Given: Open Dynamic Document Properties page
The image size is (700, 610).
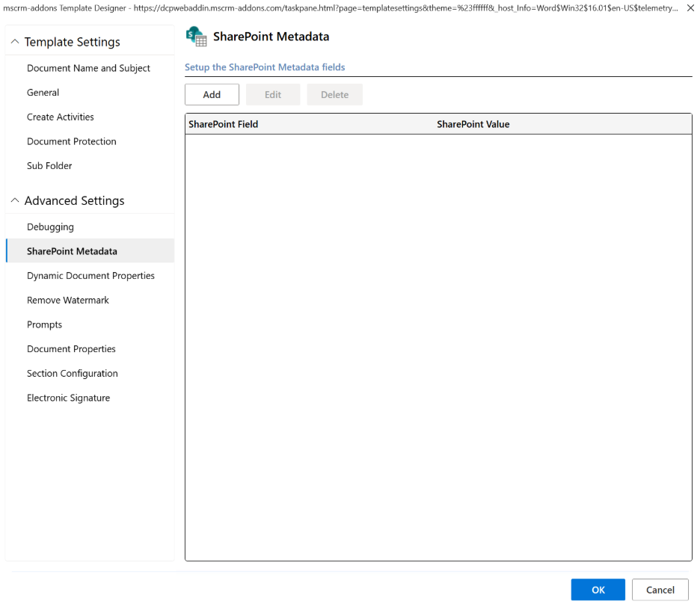Looking at the screenshot, I should [90, 276].
